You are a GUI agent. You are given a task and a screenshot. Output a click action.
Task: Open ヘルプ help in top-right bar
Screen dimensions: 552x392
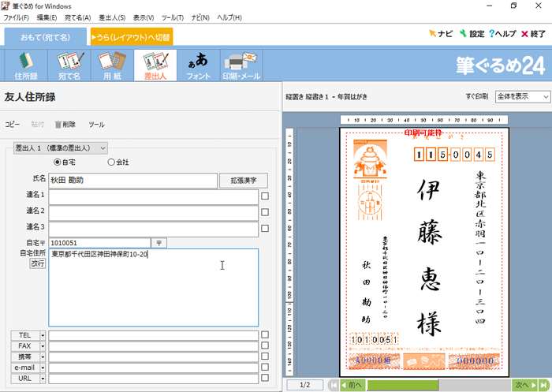(502, 34)
